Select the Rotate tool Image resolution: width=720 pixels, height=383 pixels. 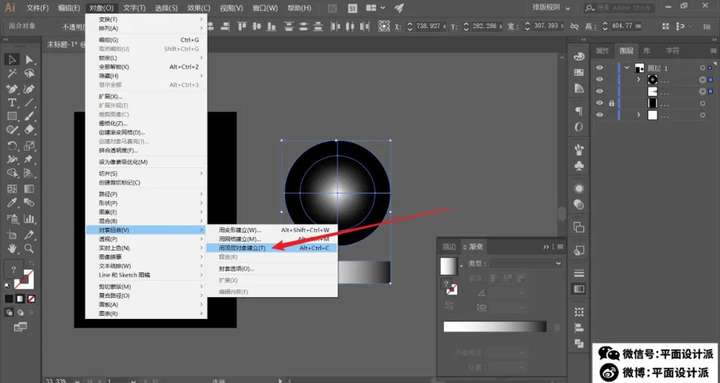click(12, 146)
